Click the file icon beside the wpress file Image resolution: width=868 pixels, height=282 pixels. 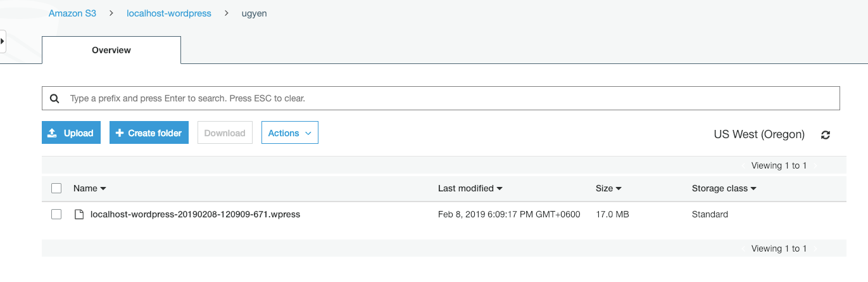(x=79, y=214)
